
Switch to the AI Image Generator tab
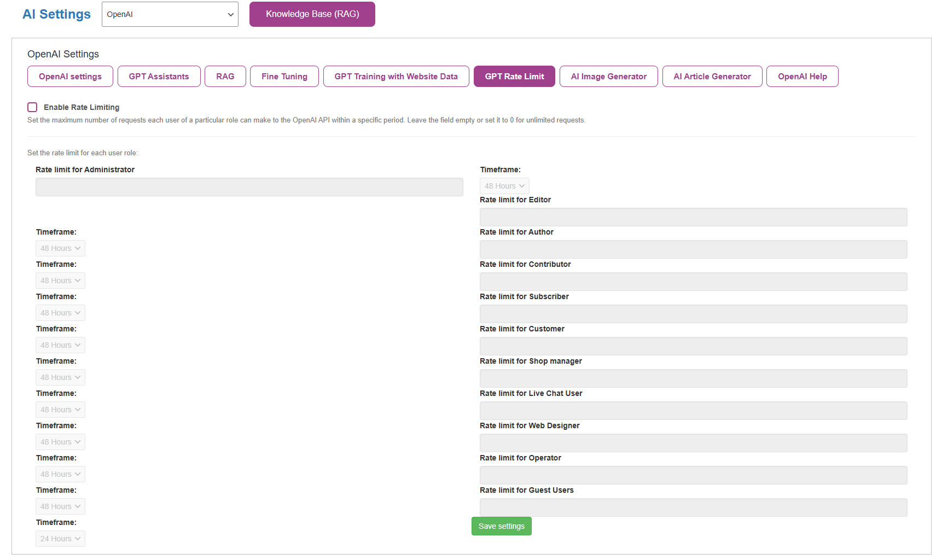point(608,77)
